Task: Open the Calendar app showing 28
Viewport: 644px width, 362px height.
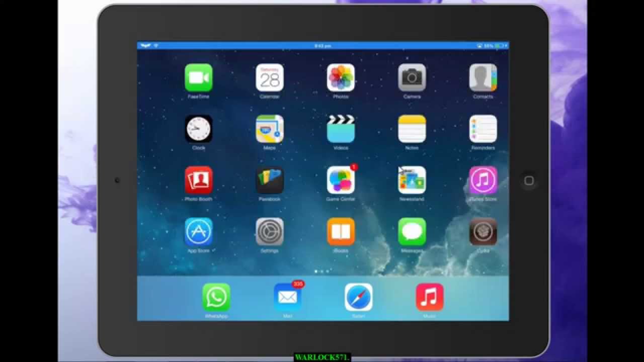Action: pyautogui.click(x=270, y=77)
